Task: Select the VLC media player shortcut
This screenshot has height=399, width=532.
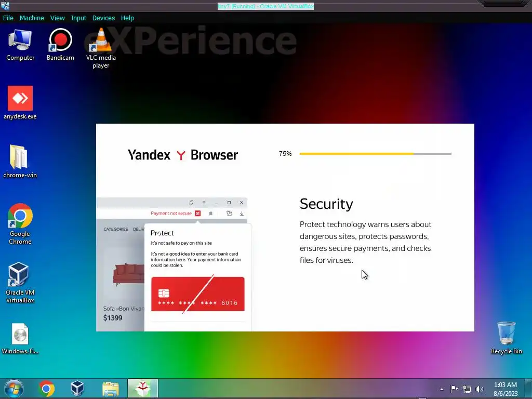Action: click(101, 48)
